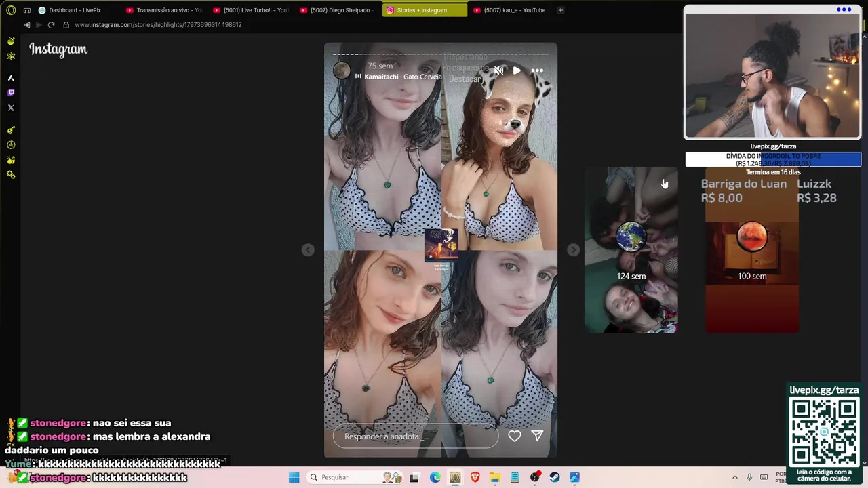Open the Photos app from taskbar
This screenshot has width=868, height=488.
[574, 477]
